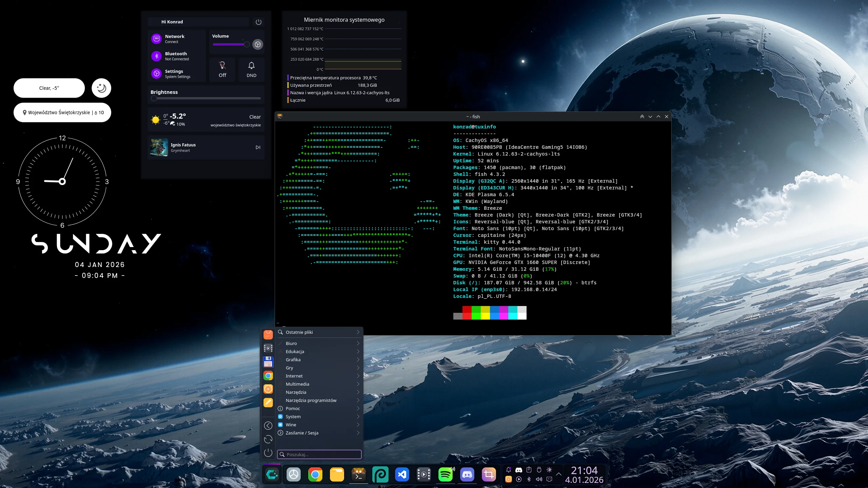Click the Województwo Świętokrzyskie location pill
This screenshot has width=868, height=488.
(x=62, y=113)
